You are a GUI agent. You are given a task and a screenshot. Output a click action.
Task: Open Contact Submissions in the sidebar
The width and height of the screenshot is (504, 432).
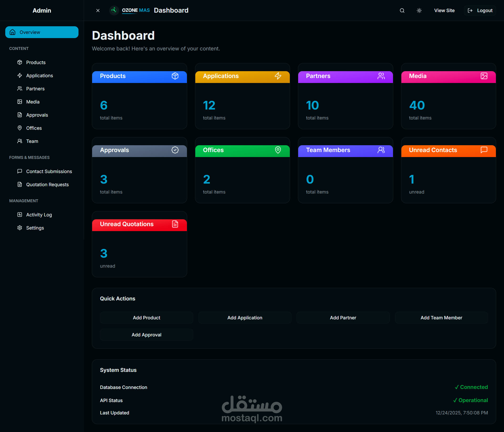(49, 171)
